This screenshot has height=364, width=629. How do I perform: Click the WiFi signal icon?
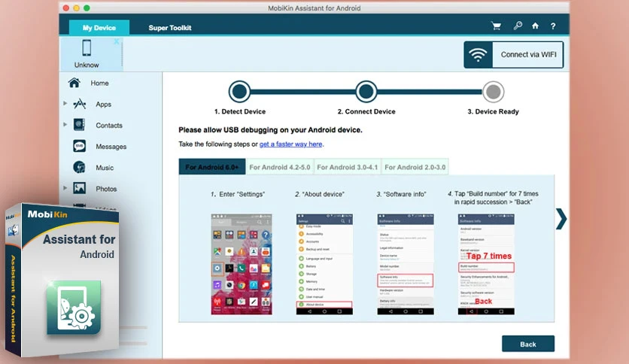click(478, 55)
